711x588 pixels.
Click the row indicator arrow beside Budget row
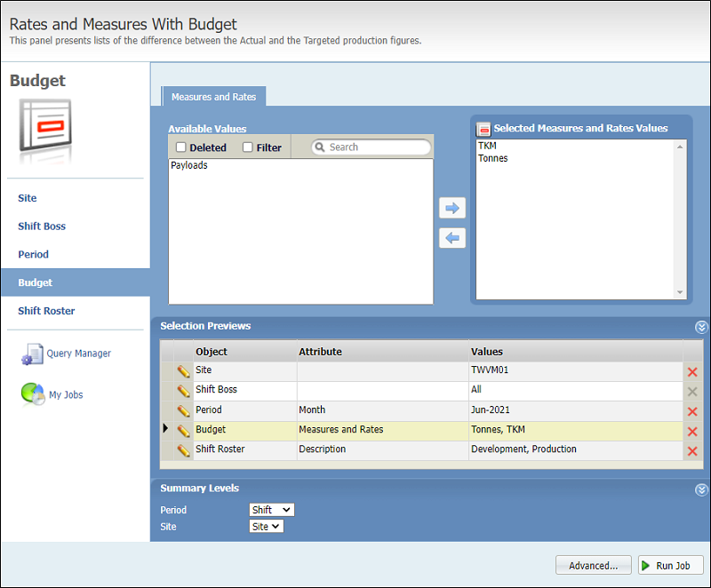pos(165,428)
